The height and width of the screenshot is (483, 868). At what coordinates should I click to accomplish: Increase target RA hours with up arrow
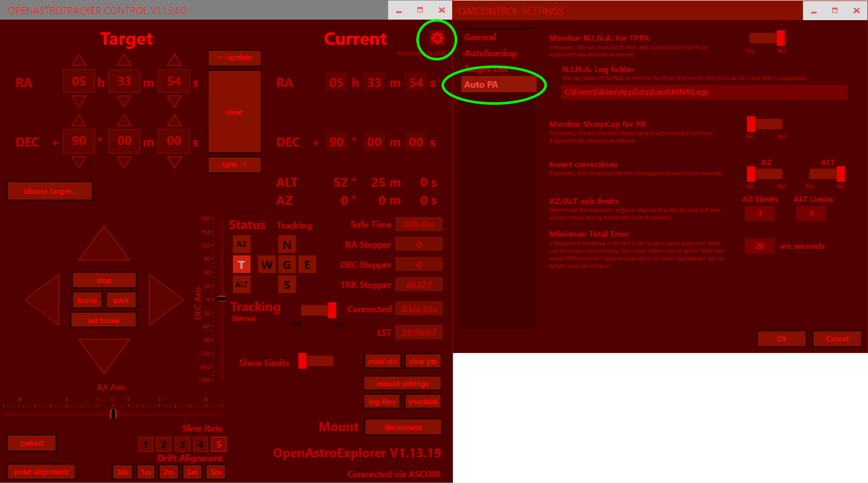(79, 60)
